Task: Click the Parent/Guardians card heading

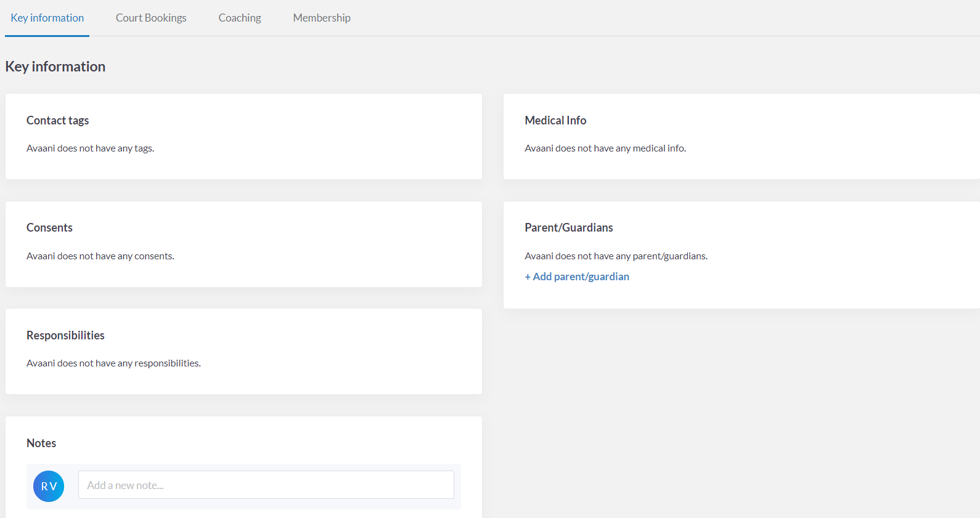Action: click(x=568, y=227)
